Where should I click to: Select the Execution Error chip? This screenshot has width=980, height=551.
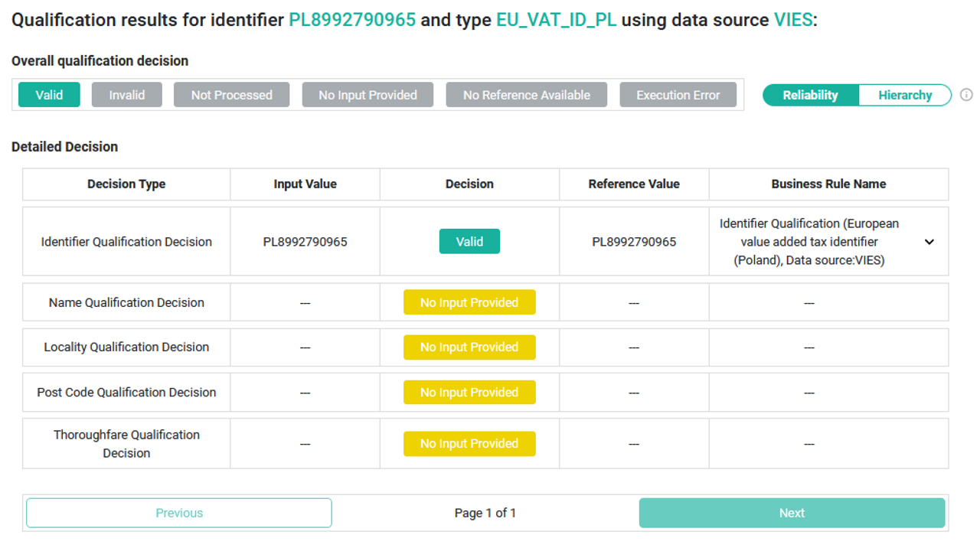(x=678, y=95)
